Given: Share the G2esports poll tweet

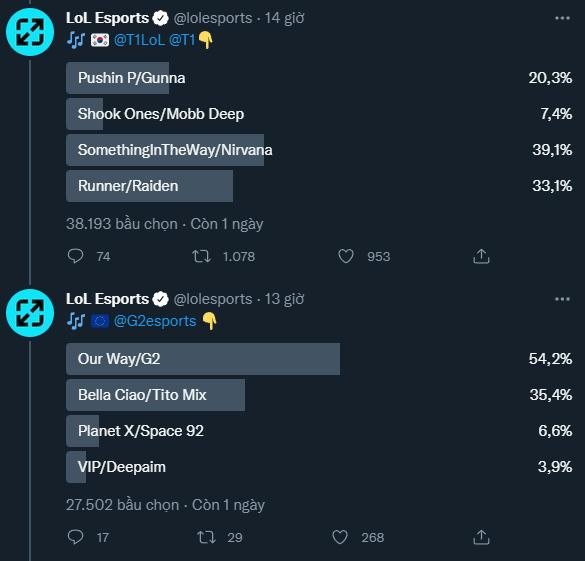Looking at the screenshot, I should click(481, 537).
